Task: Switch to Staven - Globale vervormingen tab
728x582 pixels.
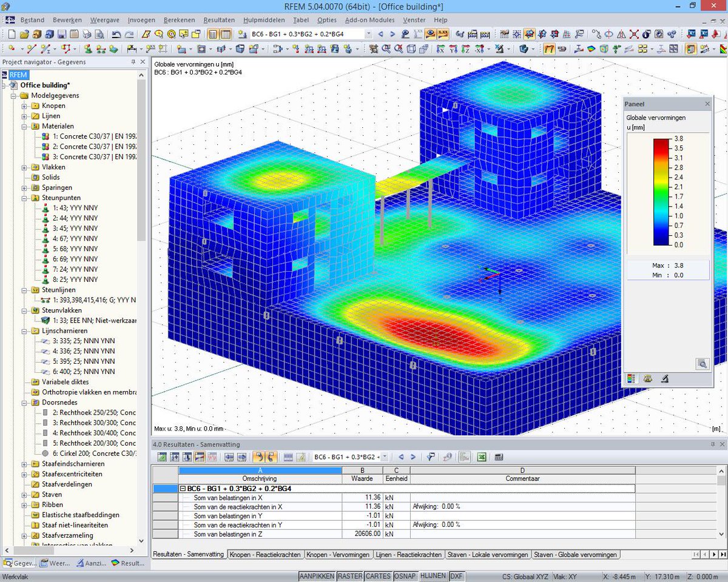Action: point(575,555)
